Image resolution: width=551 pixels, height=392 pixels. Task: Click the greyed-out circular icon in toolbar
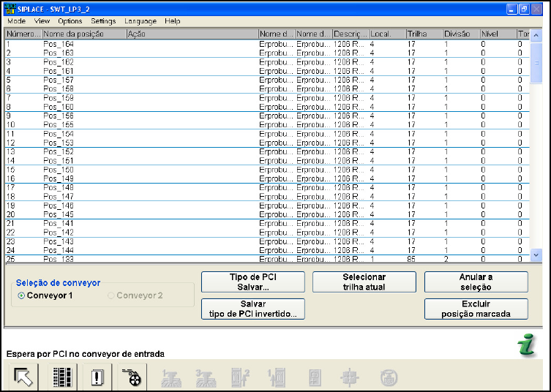[x=389, y=377]
